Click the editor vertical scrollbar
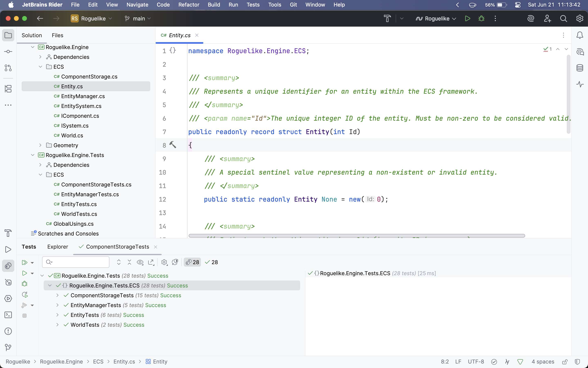This screenshot has width=588, height=368. (x=568, y=94)
